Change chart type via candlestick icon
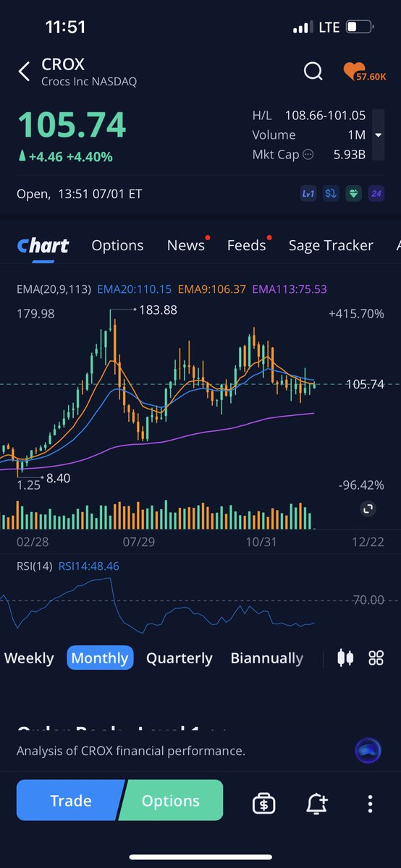 pyautogui.click(x=346, y=658)
